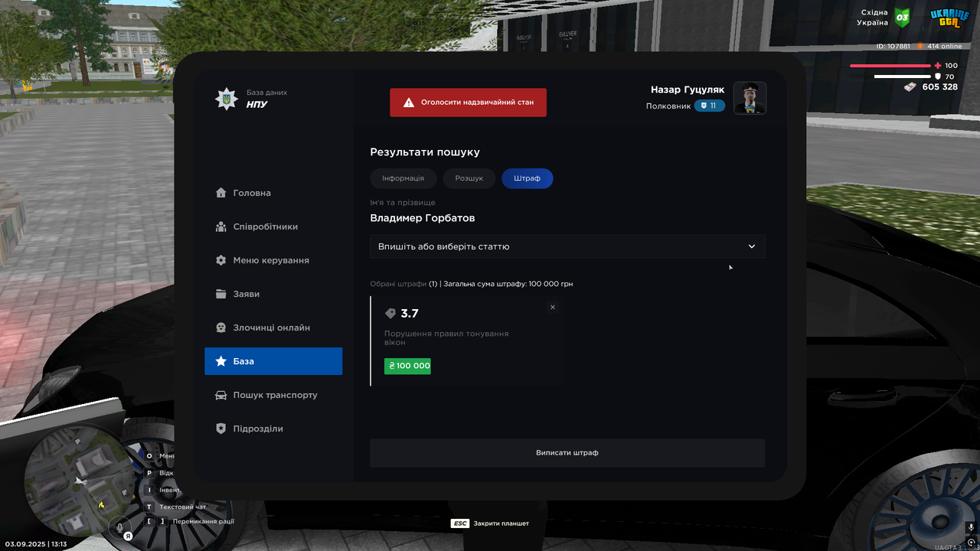
Task: Click the rank badge showing 11
Action: tap(710, 106)
